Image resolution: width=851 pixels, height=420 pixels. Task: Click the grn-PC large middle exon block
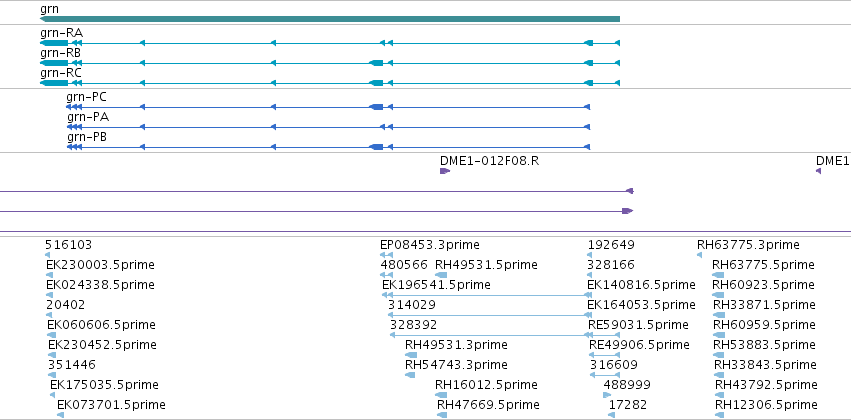(376, 107)
